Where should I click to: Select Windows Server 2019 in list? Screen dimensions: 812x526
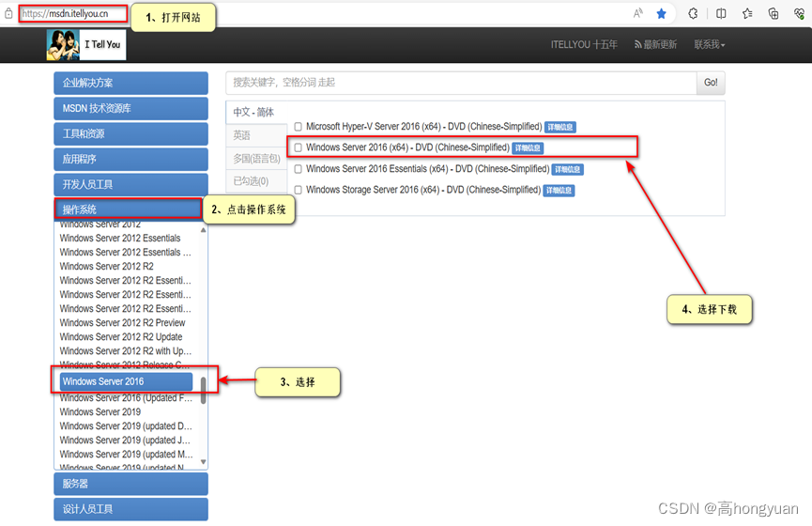100,411
